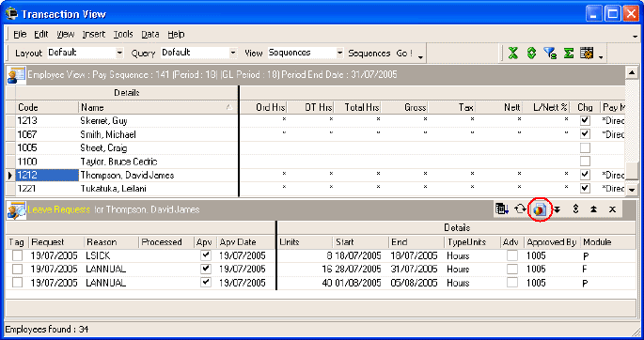Click the Transaction View title bar icon
The image size is (644, 340).
pos(12,14)
